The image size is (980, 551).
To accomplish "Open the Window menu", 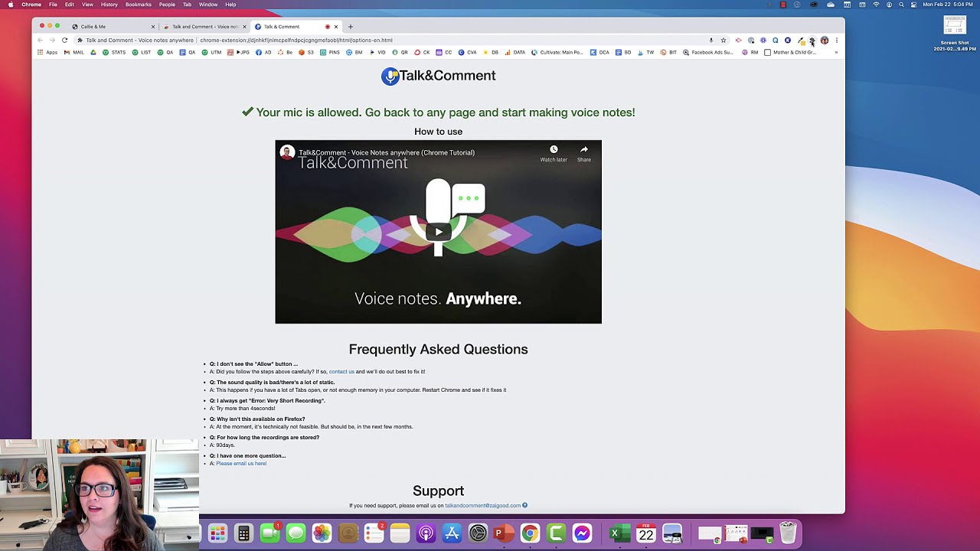I will pyautogui.click(x=208, y=5).
